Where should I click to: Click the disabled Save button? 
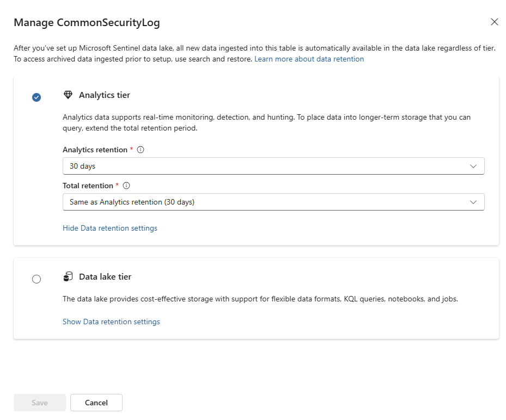pos(40,403)
